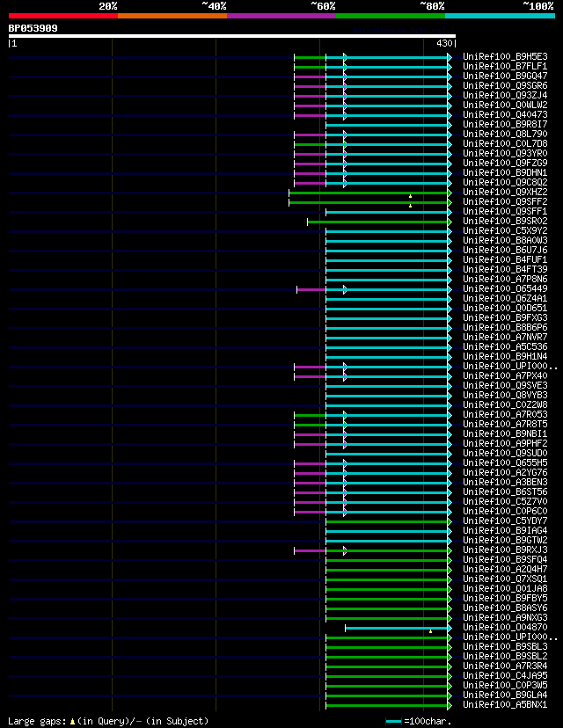
Task: Click the UniRef100_C5X9Y2 hit name
Action: (x=506, y=230)
